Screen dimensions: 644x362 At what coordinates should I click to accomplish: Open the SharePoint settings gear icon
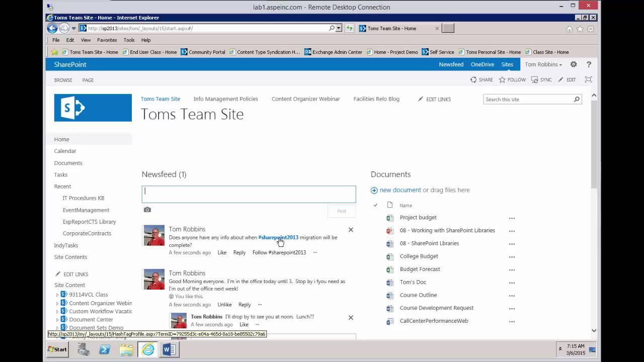(574, 64)
